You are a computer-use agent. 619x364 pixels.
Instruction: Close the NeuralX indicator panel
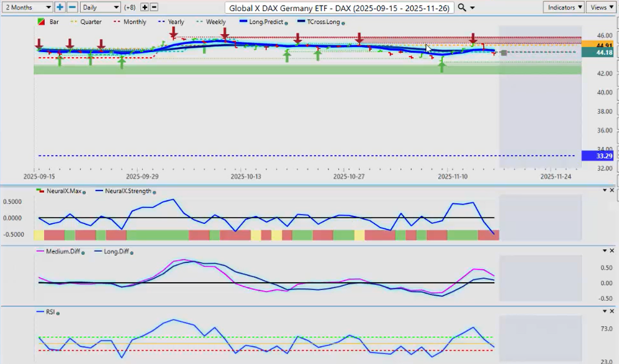click(x=613, y=190)
